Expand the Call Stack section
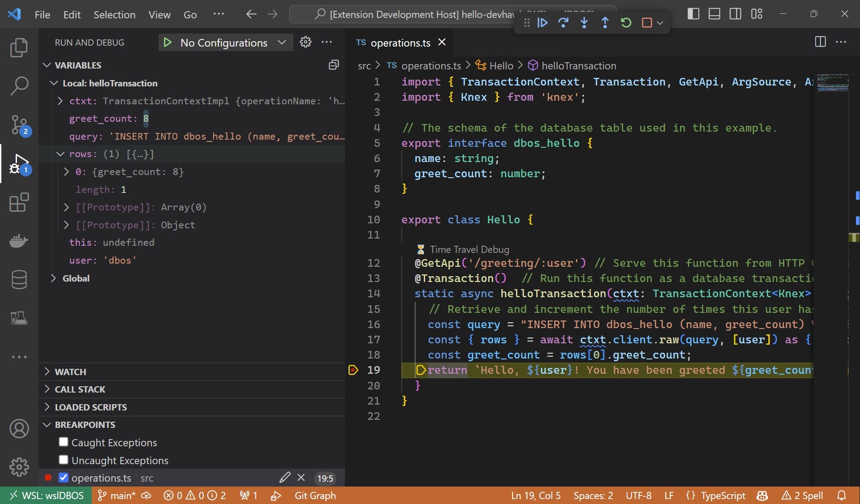The height and width of the screenshot is (504, 860). point(80,389)
